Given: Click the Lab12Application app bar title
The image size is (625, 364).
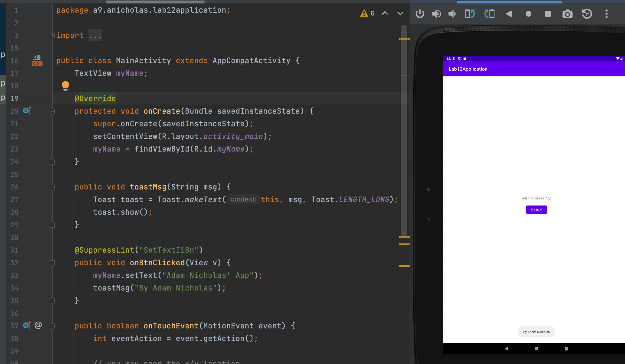Looking at the screenshot, I should click(x=468, y=69).
